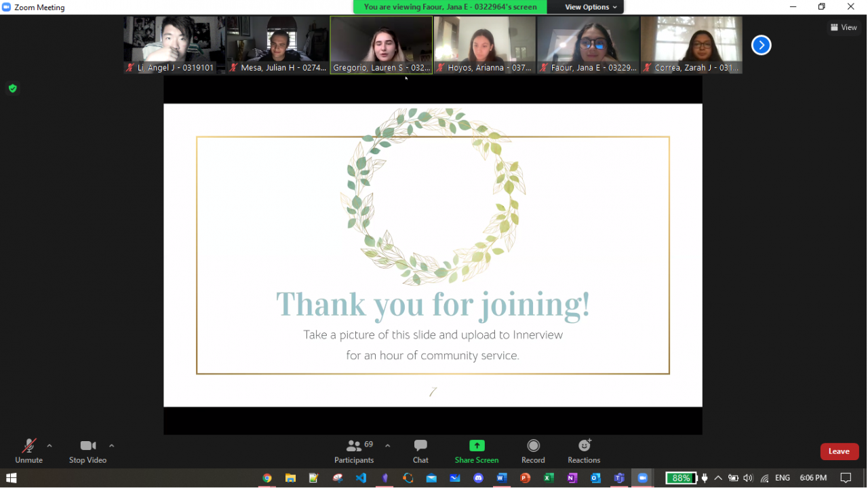
Task: Open the Windows Action Center
Action: click(x=846, y=478)
